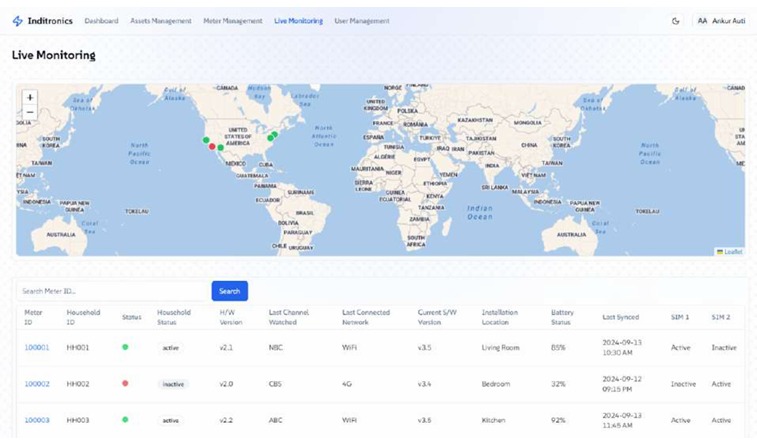Click active badge in HH003 row
The height and width of the screenshot is (442, 757).
(x=170, y=420)
